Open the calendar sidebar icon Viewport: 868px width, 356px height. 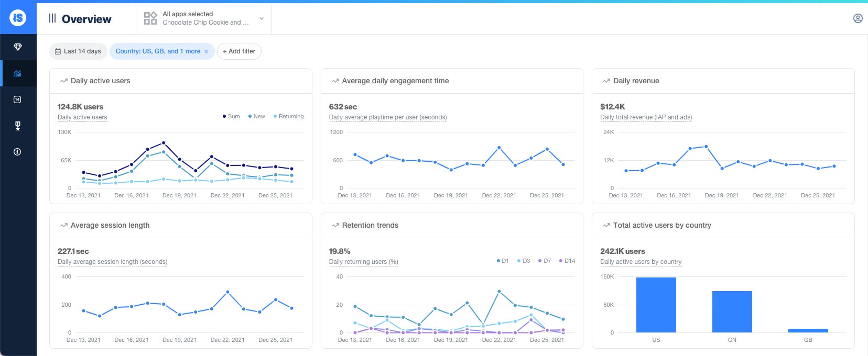(x=18, y=99)
